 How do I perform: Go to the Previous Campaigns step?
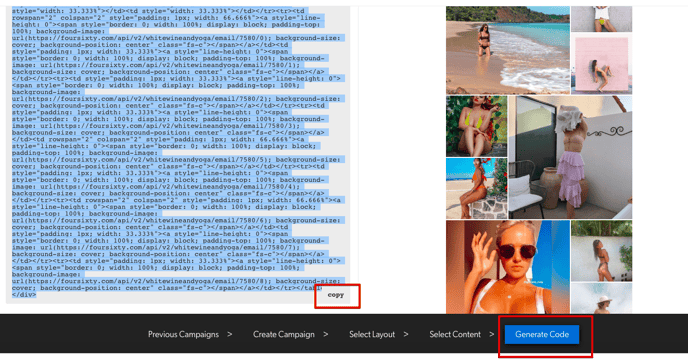coord(183,335)
